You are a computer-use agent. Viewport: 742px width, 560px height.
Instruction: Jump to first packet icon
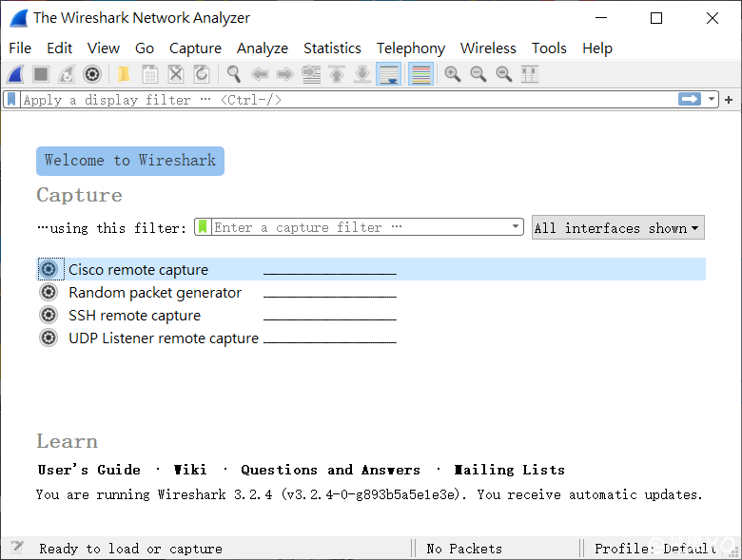(x=337, y=74)
